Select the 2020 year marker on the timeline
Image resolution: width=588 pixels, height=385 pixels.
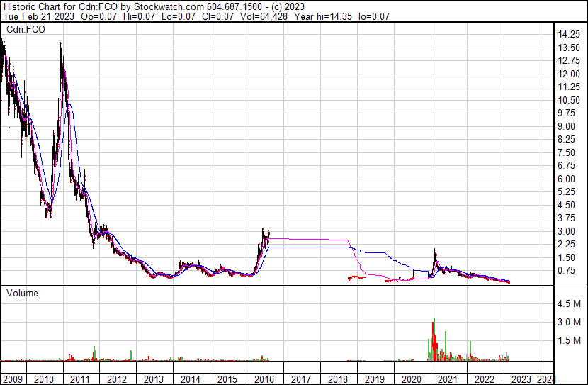pos(411,379)
